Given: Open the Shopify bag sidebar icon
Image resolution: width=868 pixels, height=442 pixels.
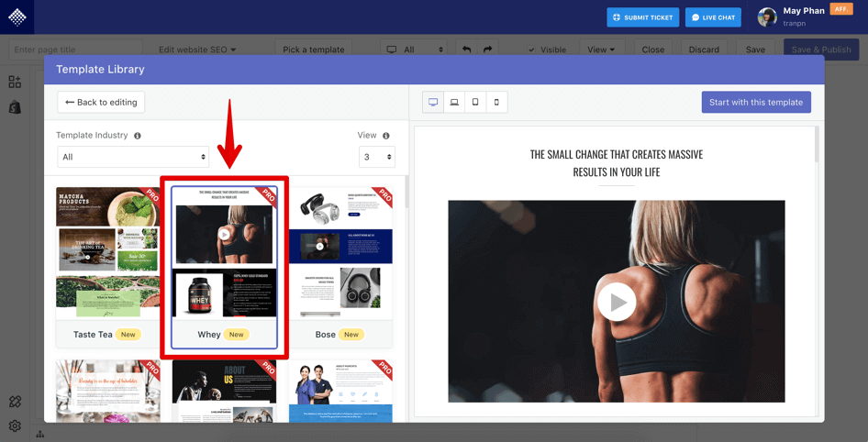Looking at the screenshot, I should point(15,107).
